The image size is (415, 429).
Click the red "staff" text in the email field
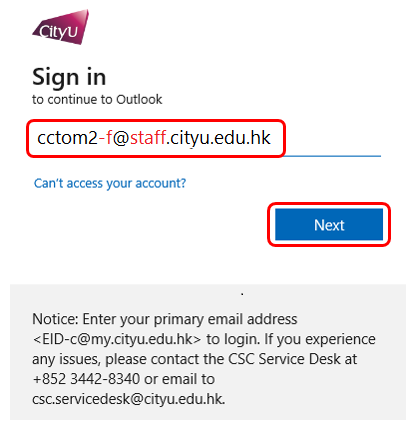point(148,138)
